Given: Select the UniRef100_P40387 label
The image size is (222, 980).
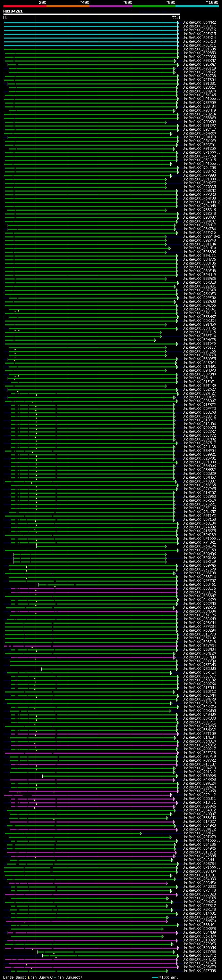Looking at the screenshot, I should (199, 481).
